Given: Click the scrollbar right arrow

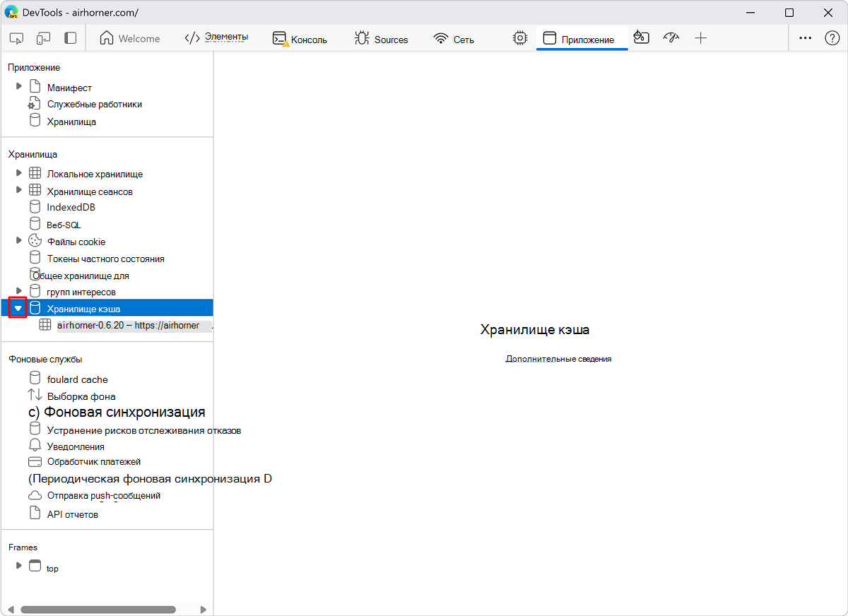Looking at the screenshot, I should pos(204,609).
